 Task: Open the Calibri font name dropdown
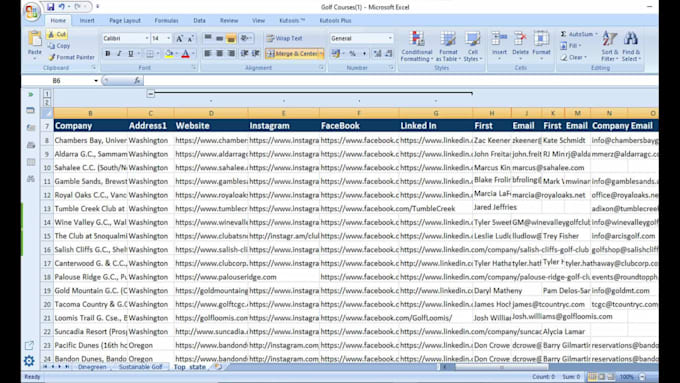pos(147,38)
